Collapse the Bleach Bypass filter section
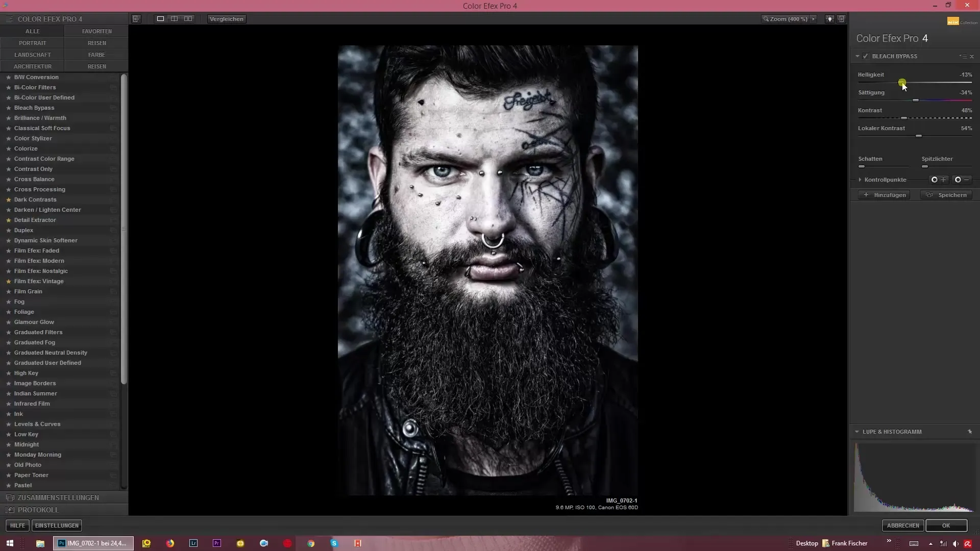 click(857, 56)
